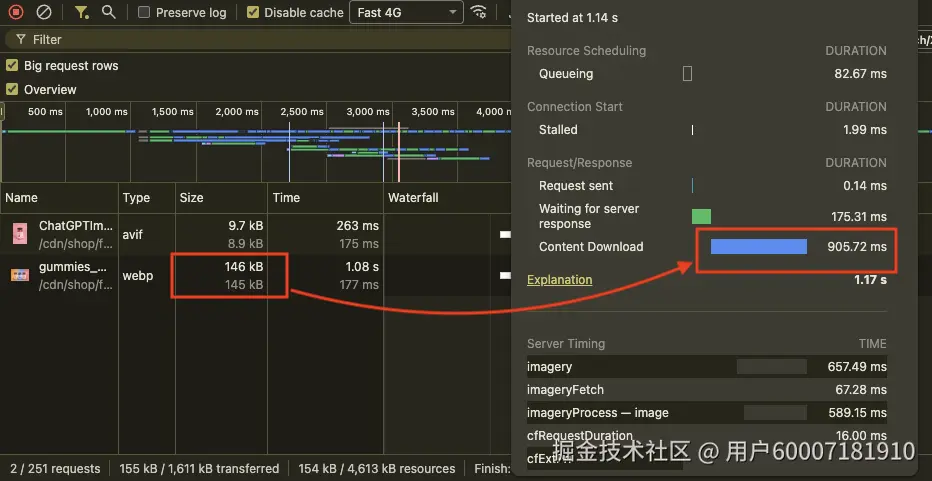Click the avif type cell
The image size is (932, 481).
point(133,234)
